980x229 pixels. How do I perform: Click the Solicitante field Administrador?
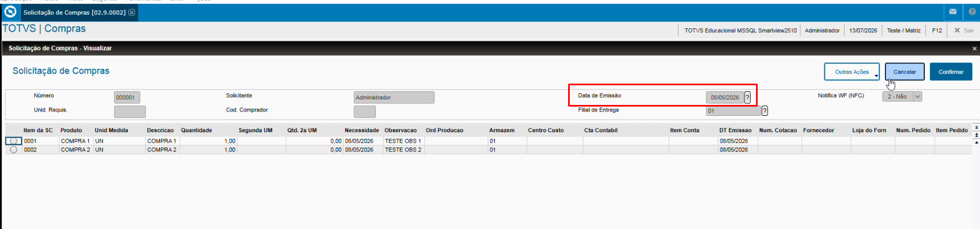point(394,97)
